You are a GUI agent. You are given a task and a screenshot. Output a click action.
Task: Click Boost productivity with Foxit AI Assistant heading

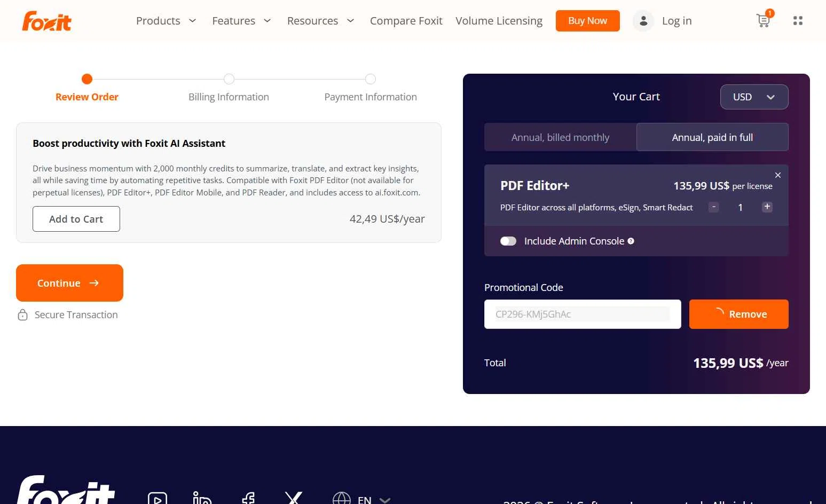coord(129,143)
